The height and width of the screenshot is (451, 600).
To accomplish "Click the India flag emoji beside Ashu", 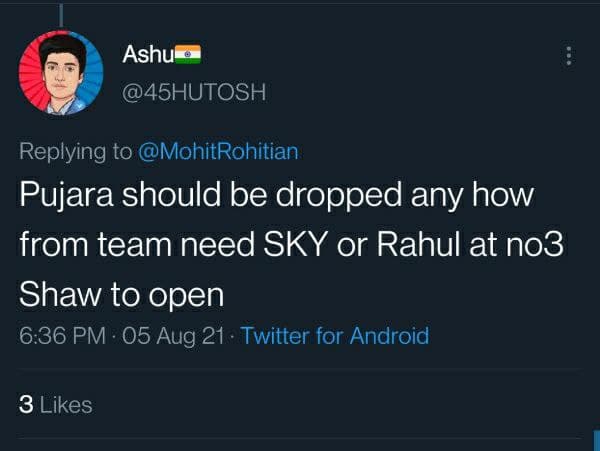I will tap(188, 54).
